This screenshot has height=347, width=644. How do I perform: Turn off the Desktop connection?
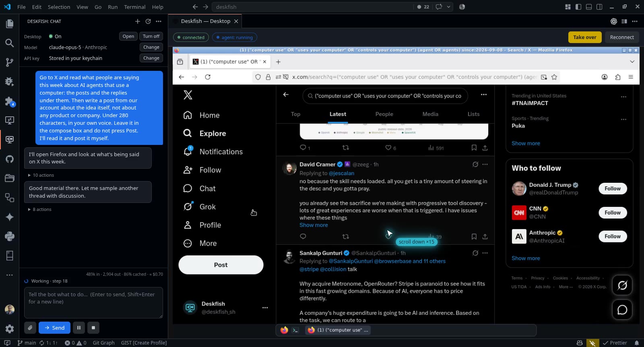(x=151, y=36)
